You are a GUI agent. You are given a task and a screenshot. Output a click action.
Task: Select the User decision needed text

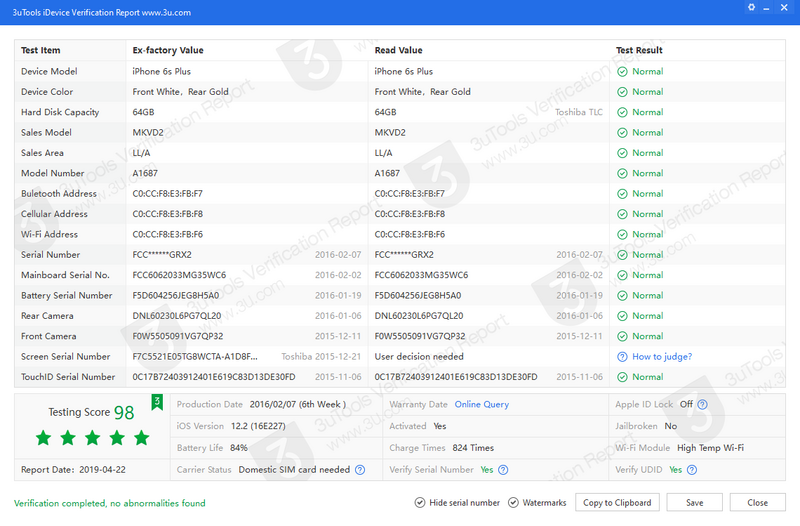[419, 357]
